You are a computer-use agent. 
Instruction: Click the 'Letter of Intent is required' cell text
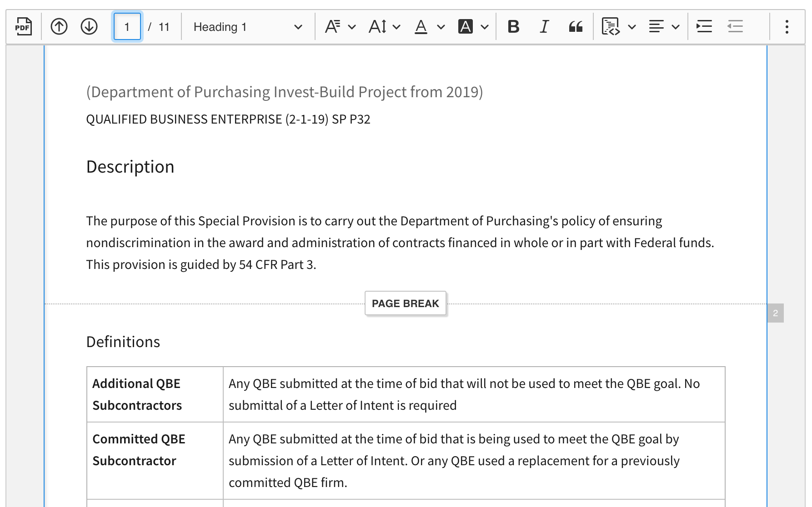coord(383,405)
